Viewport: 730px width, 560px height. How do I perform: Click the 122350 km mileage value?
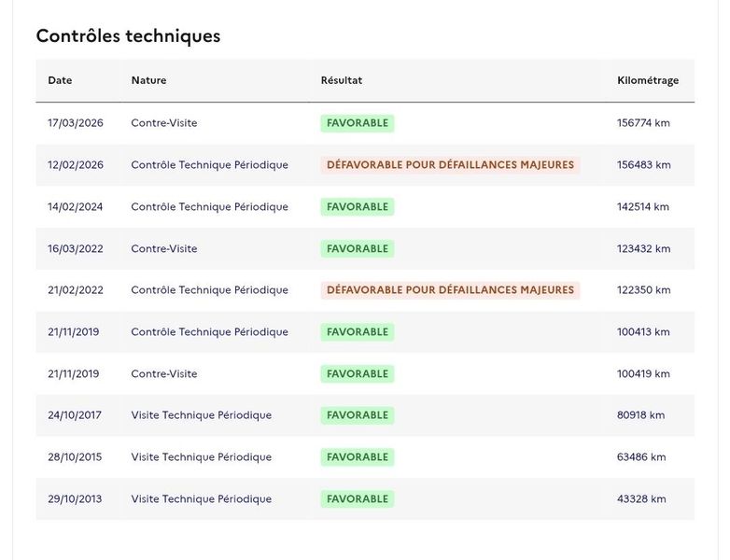[x=644, y=290]
